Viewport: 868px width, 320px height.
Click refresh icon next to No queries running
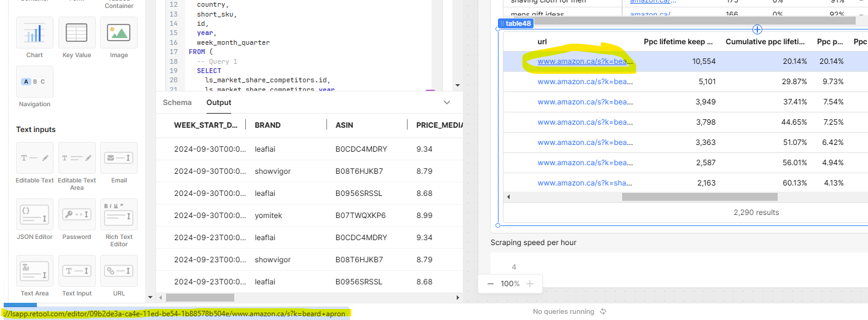(x=603, y=311)
